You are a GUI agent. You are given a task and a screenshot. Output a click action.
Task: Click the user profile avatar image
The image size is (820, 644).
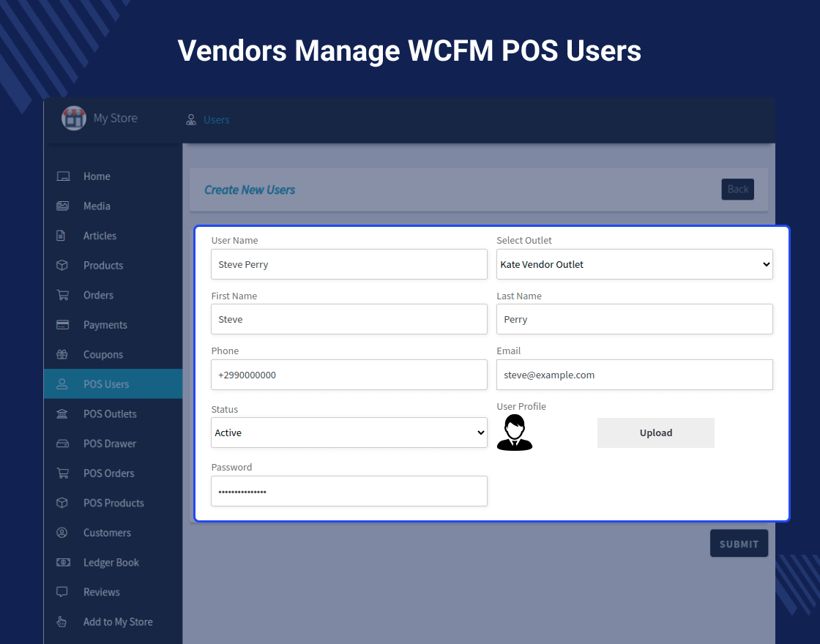[515, 433]
